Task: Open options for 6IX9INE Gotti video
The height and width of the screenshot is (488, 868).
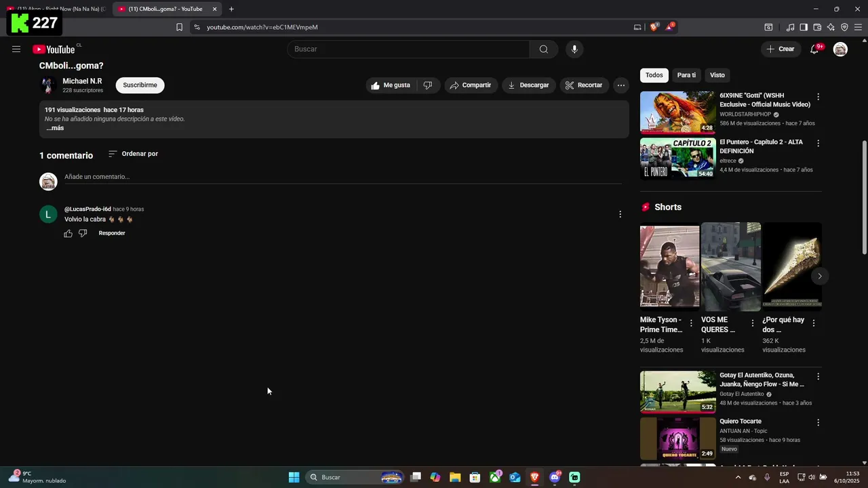Action: click(818, 97)
